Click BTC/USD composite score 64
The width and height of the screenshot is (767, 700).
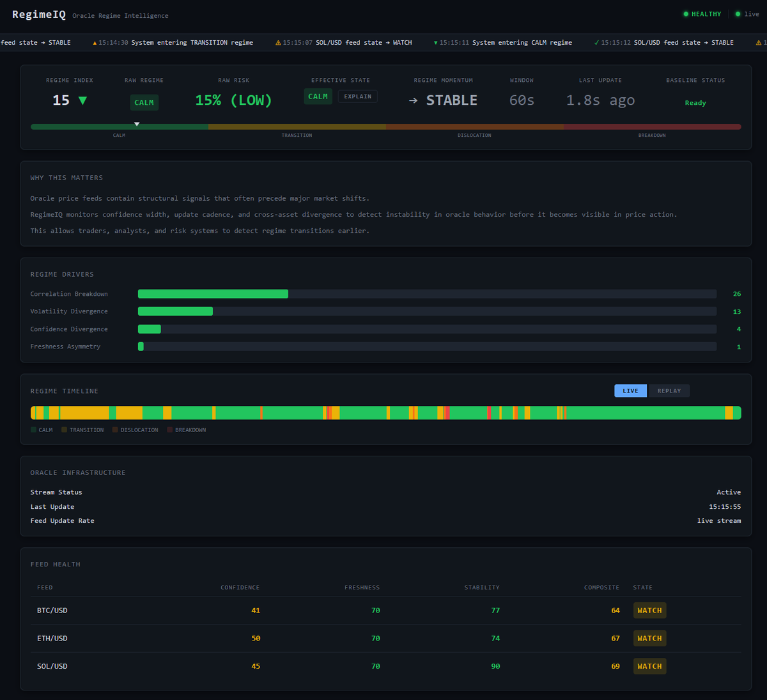[x=616, y=611]
